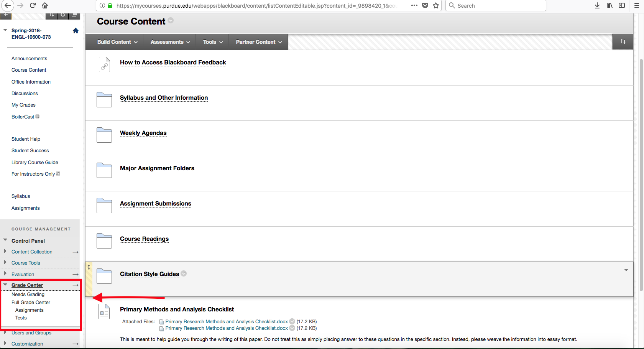Viewport: 644px width, 349px height.
Task: Click the Pocket save icon in address bar
Action: 425,5
